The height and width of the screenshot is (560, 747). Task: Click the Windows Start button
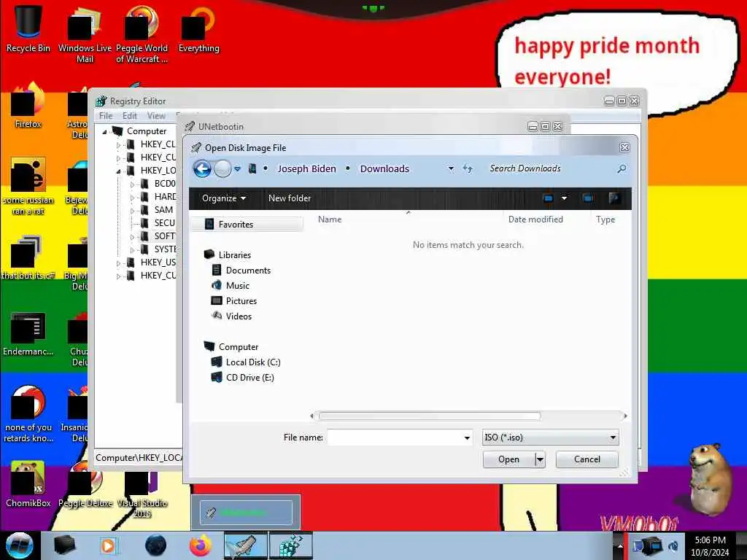tap(19, 545)
